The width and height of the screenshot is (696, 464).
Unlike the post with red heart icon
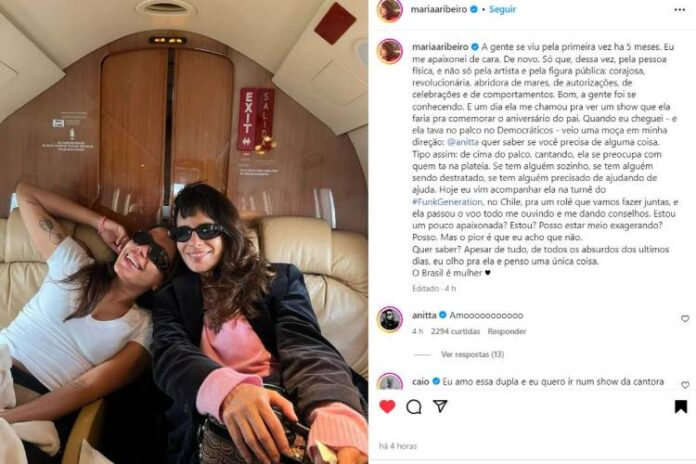tap(387, 406)
